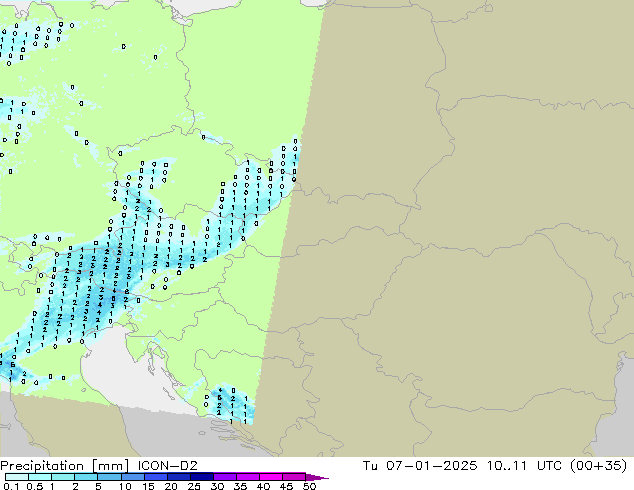Click the legend label '0.1'
Image resolution: width=634 pixels, height=490 pixels.
click(11, 486)
